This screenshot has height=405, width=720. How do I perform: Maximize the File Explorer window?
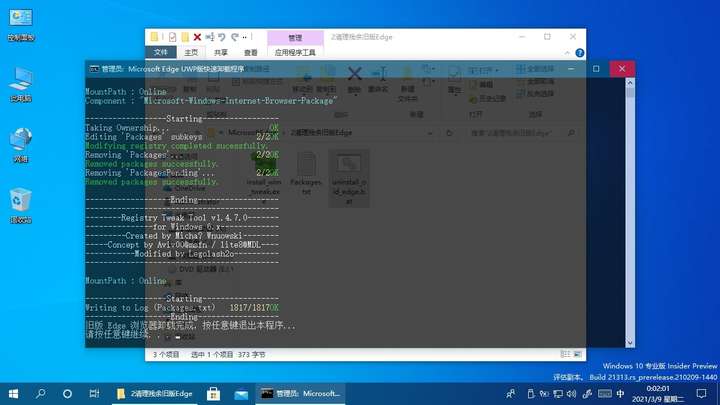click(547, 37)
